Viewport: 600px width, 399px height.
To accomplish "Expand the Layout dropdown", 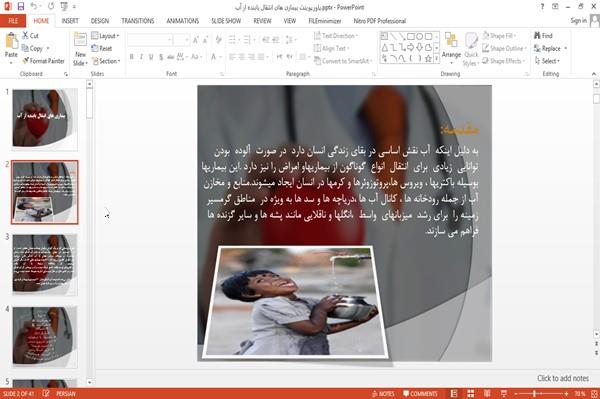I will (x=105, y=36).
